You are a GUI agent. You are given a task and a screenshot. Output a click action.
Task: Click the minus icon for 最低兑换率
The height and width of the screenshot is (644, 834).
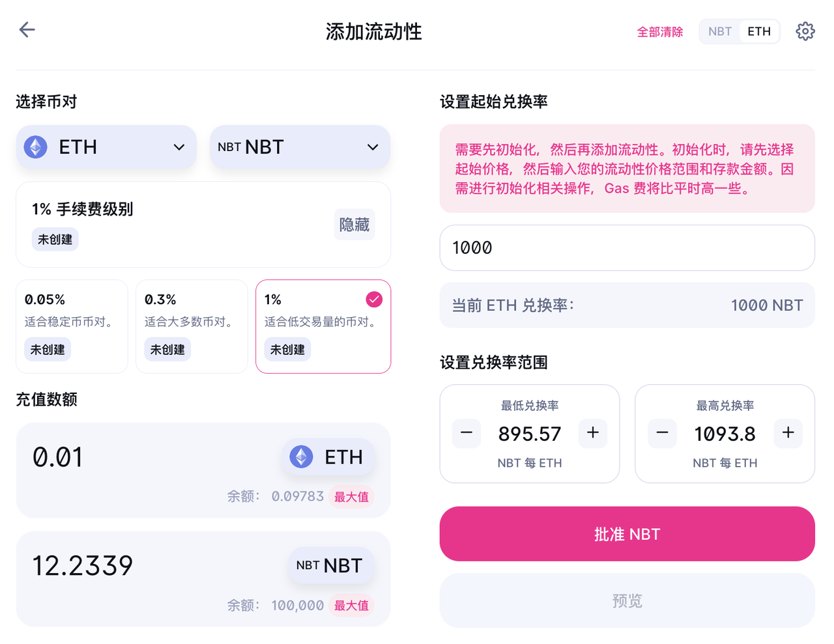[x=467, y=433]
